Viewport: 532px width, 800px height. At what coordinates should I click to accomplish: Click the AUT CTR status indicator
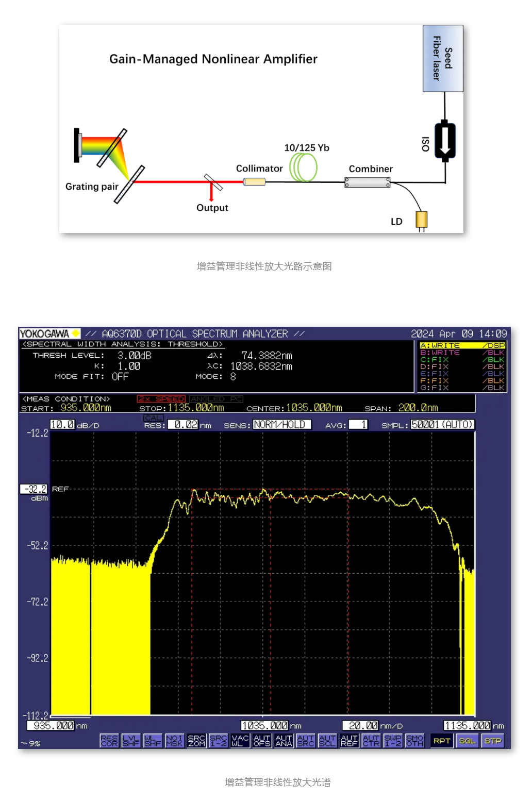click(x=371, y=741)
